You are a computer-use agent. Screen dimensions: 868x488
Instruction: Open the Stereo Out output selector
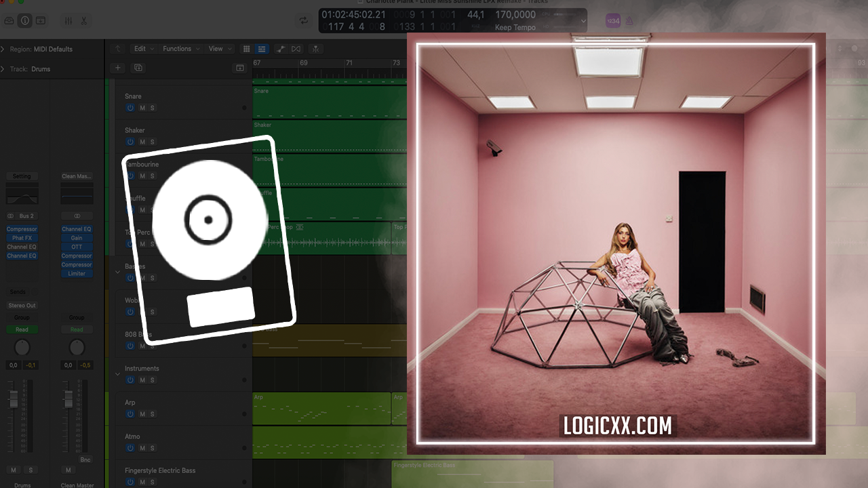click(22, 306)
